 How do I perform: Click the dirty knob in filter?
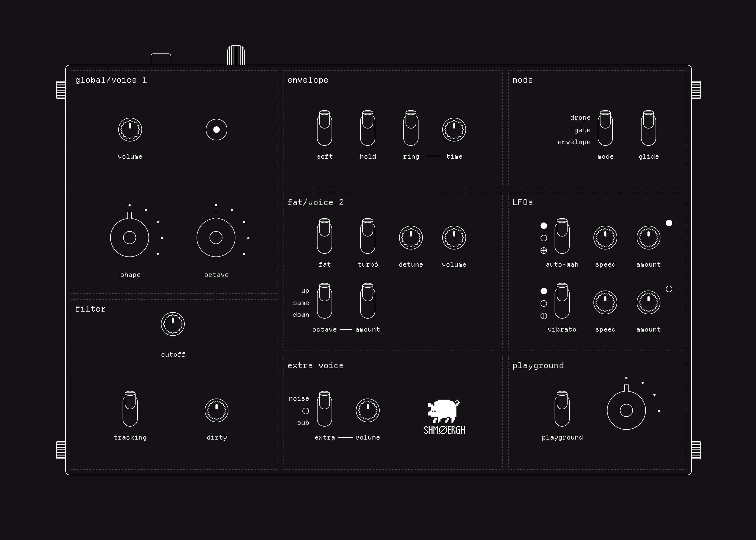pos(217,410)
